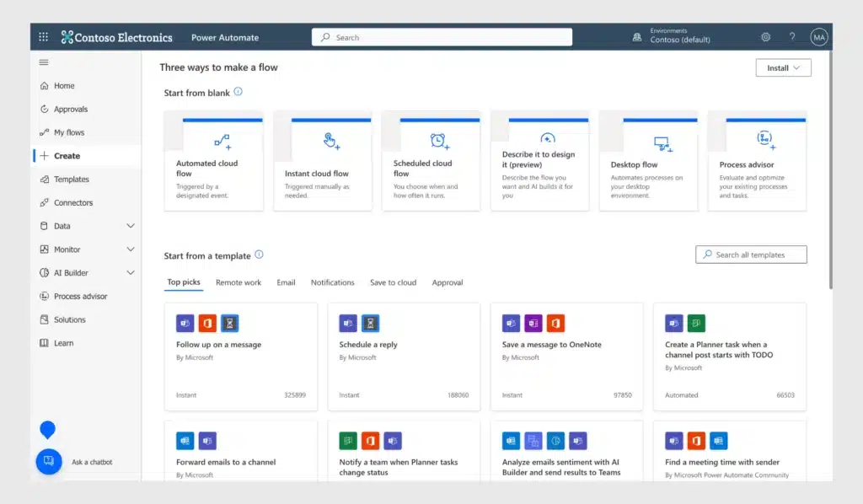This screenshot has height=504, width=863.
Task: Open the MA account avatar
Action: [x=819, y=37]
